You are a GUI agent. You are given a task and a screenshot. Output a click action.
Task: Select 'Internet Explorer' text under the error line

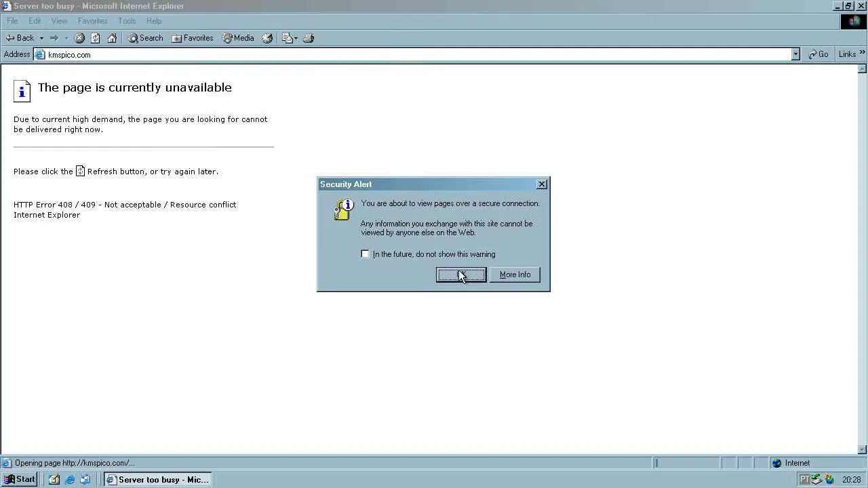click(x=47, y=215)
